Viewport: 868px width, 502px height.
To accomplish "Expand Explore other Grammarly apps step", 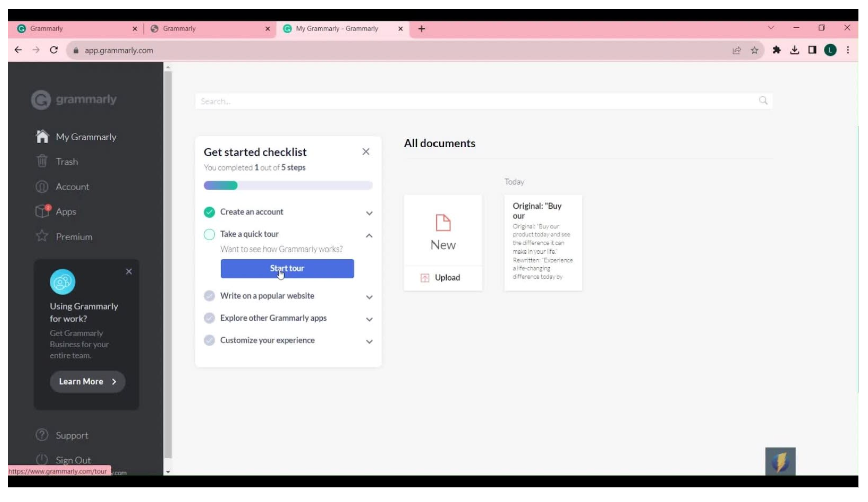I will (x=369, y=319).
